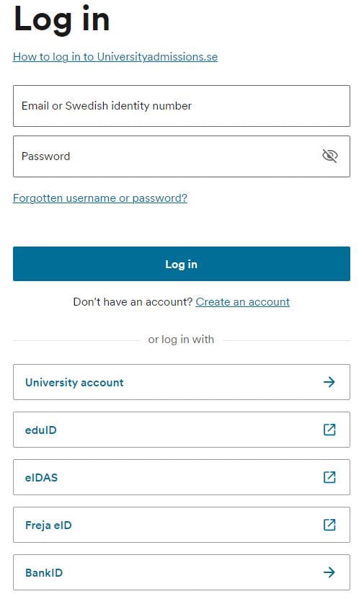
Task: Click the 'Don't have an account?' text
Action: coord(133,302)
